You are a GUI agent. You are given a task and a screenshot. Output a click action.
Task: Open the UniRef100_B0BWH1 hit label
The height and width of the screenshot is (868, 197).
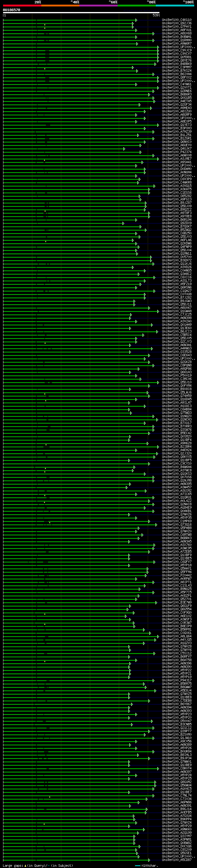[x=177, y=37]
